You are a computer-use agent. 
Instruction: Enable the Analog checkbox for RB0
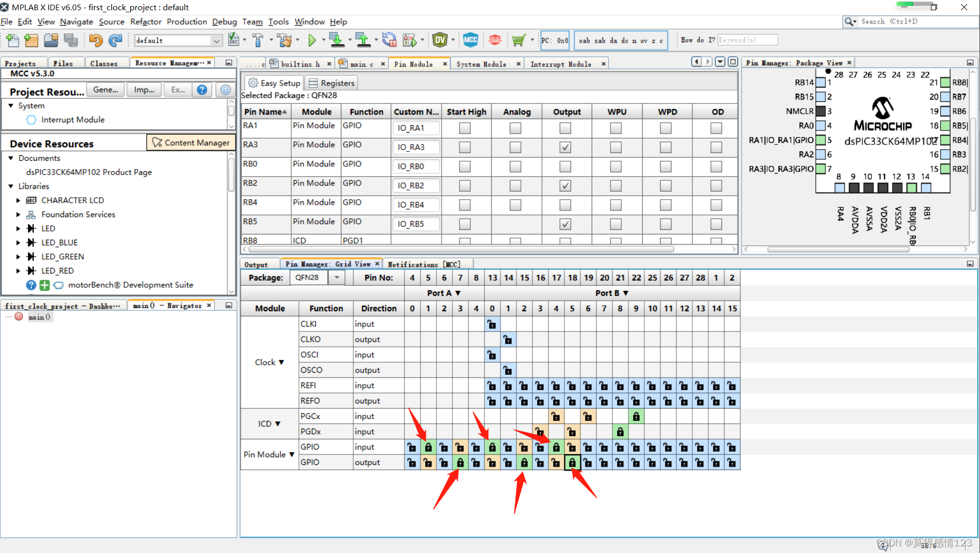point(515,166)
